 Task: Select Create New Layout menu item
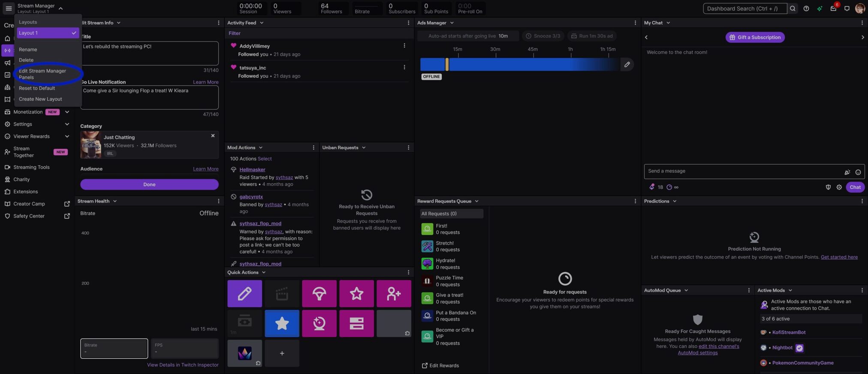click(x=40, y=99)
